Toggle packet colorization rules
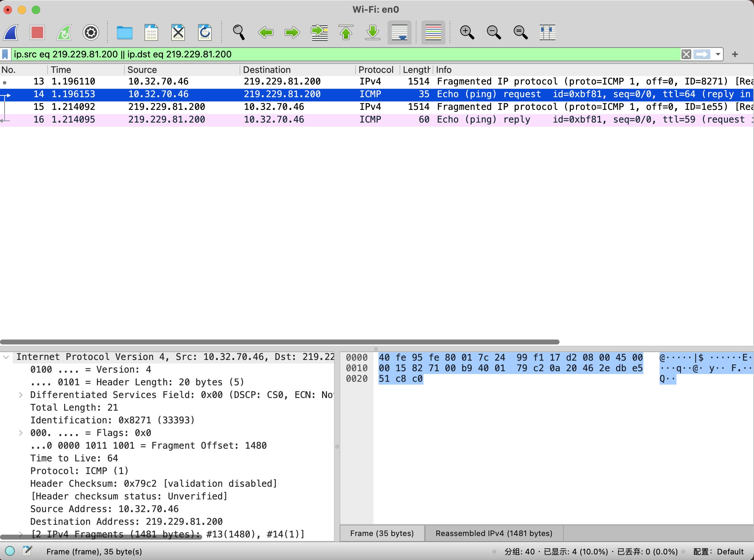 pyautogui.click(x=433, y=32)
